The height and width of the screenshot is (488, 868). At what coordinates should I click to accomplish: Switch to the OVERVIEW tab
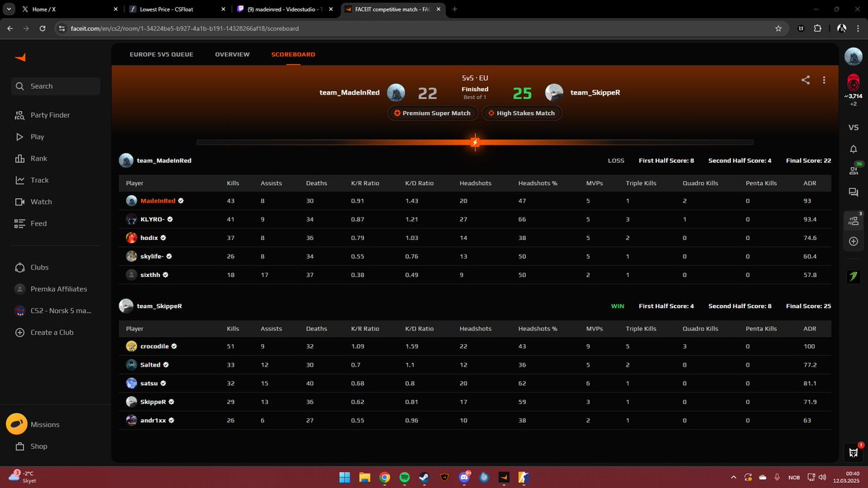pyautogui.click(x=232, y=54)
